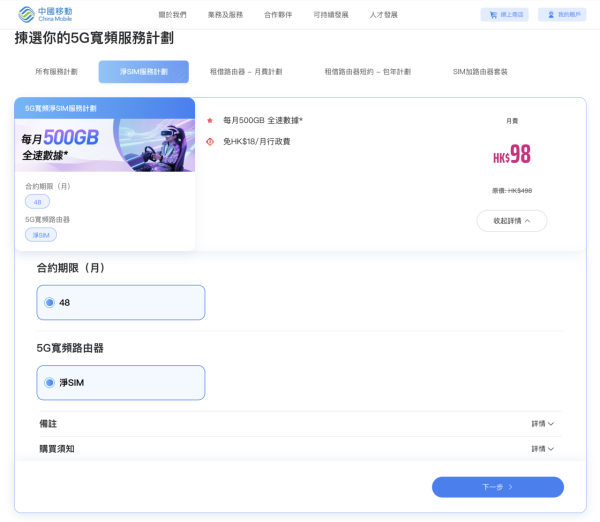Select the 淨SIM router radio option

tap(121, 383)
